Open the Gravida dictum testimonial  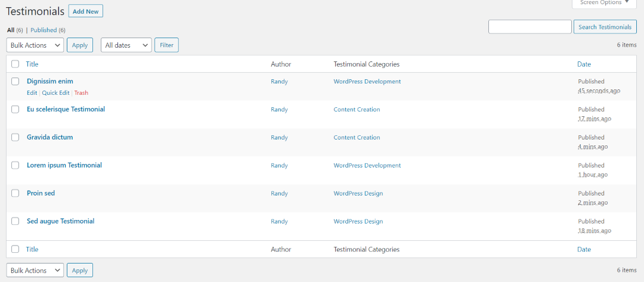49,137
